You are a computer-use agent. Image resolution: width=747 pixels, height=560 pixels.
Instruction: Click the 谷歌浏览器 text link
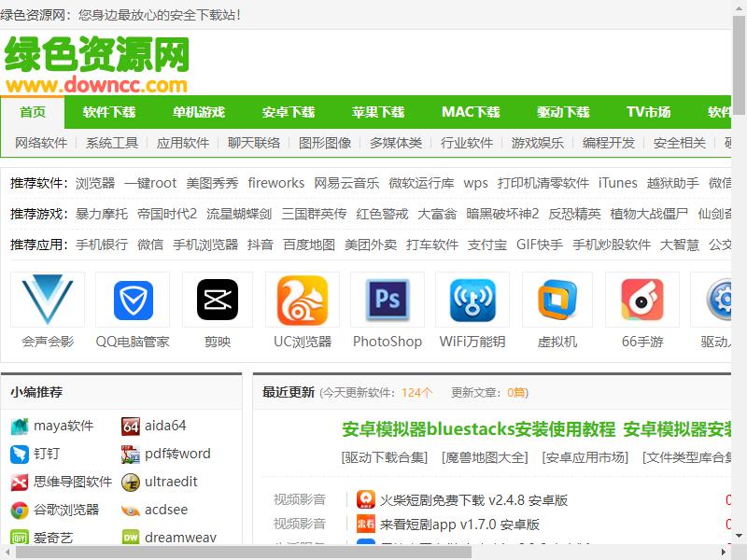click(66, 510)
